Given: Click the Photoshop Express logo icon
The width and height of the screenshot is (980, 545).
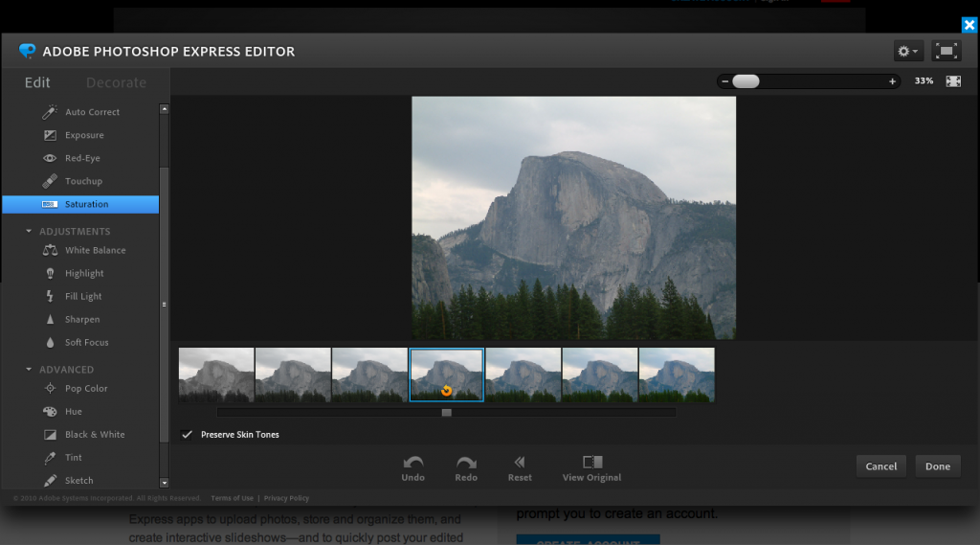Looking at the screenshot, I should point(27,51).
